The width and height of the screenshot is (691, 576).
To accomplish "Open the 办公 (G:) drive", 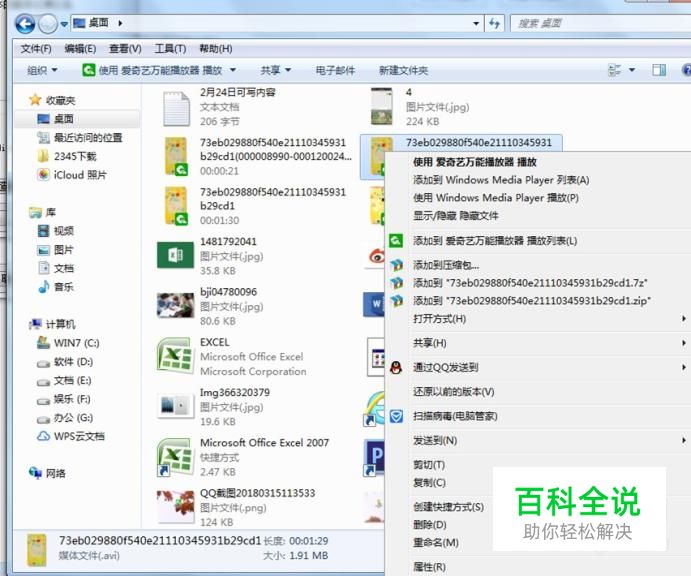I will tap(65, 418).
